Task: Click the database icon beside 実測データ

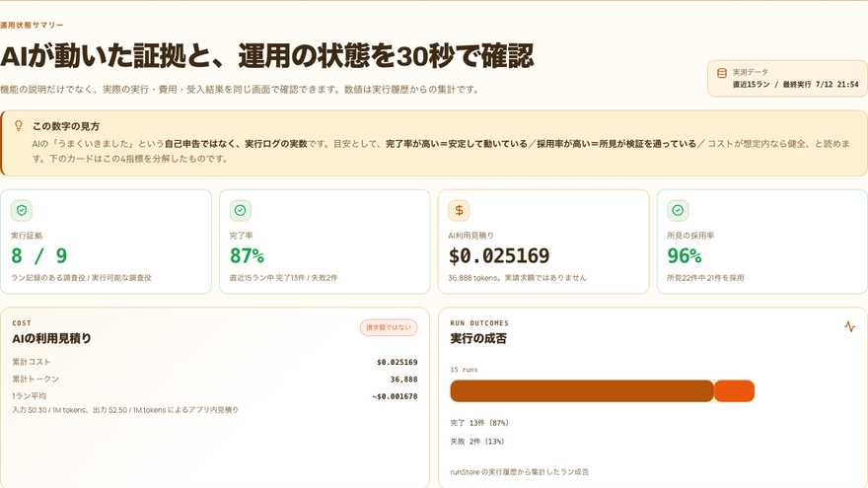Action: (722, 73)
